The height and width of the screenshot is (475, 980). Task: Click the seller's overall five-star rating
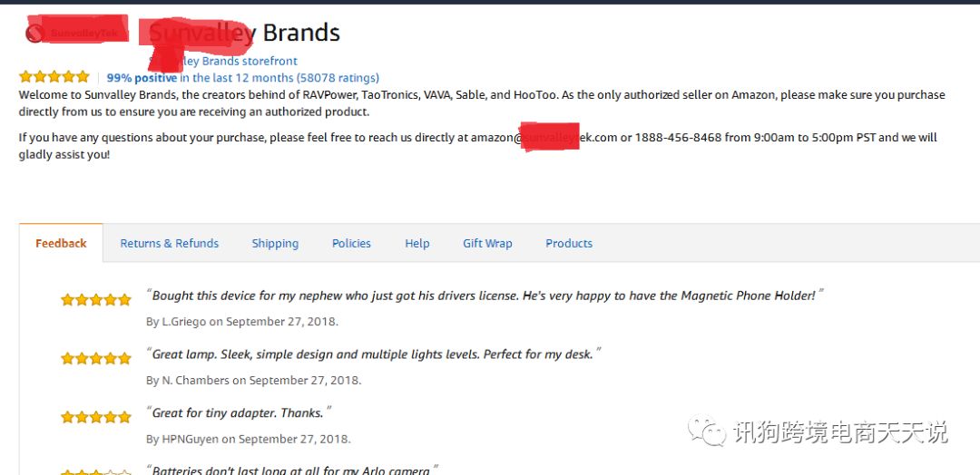tap(54, 77)
